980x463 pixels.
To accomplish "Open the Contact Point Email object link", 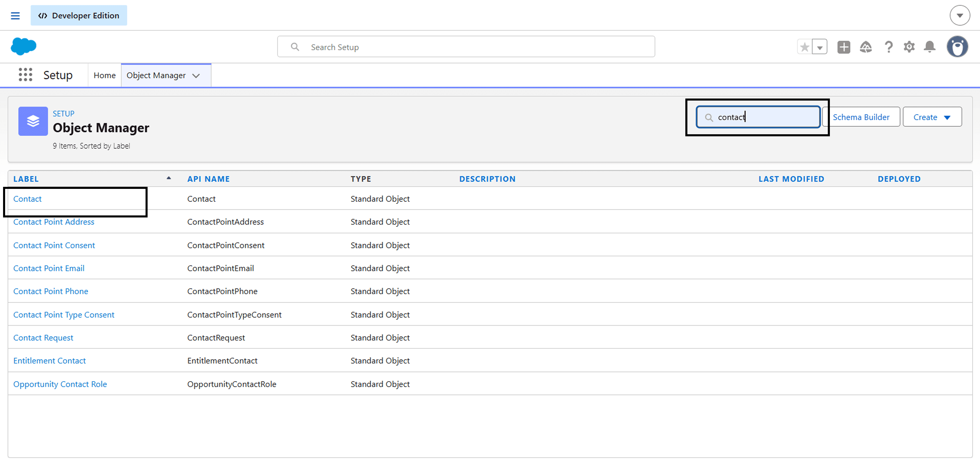I will pyautogui.click(x=49, y=268).
